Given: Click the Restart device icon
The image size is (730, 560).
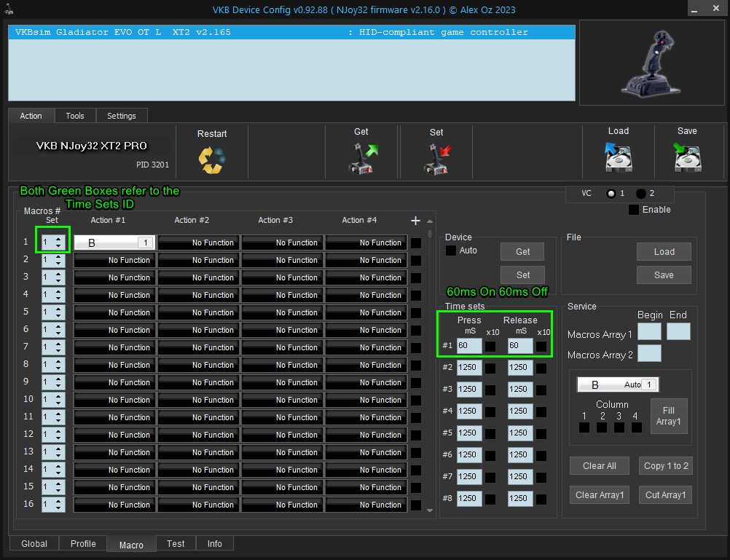Looking at the screenshot, I should tap(212, 159).
